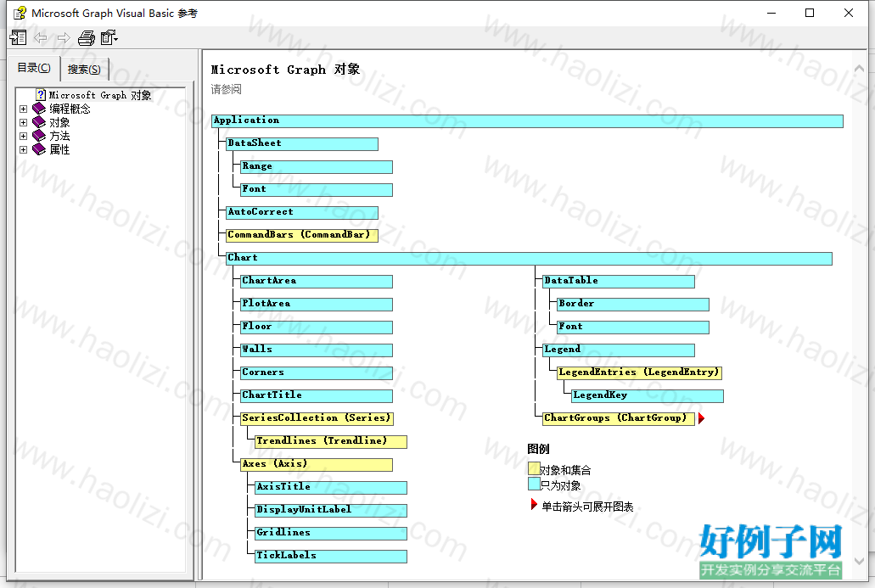The width and height of the screenshot is (875, 588).
Task: Click the Back arrow toolbar icon
Action: (41, 38)
